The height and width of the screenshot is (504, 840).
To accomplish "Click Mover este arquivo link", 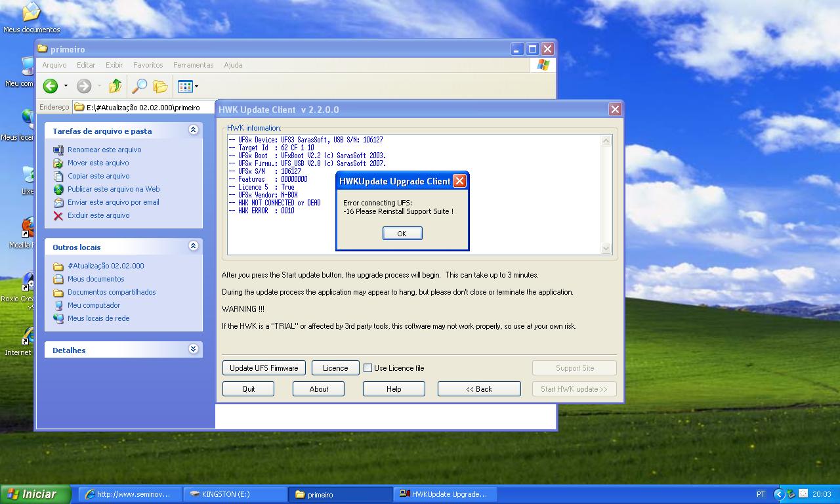I will tap(98, 163).
